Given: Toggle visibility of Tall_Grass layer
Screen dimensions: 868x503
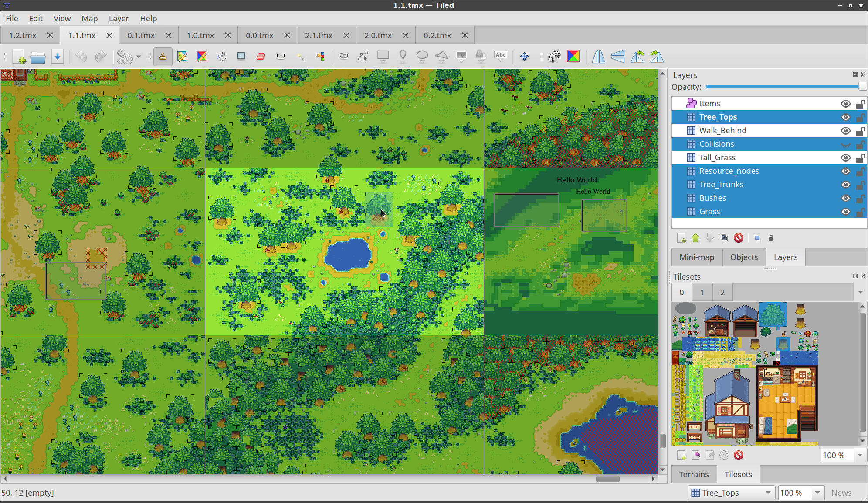Looking at the screenshot, I should click(846, 157).
